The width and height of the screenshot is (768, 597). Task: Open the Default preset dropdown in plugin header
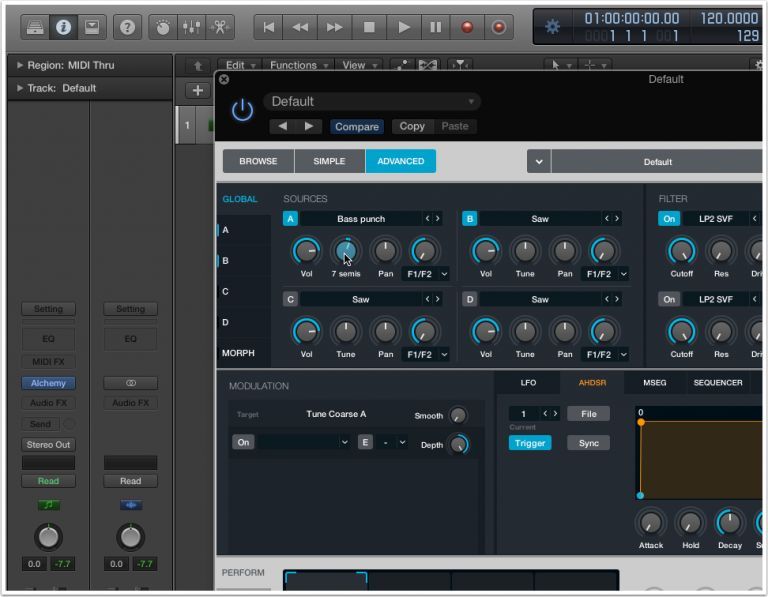click(372, 101)
